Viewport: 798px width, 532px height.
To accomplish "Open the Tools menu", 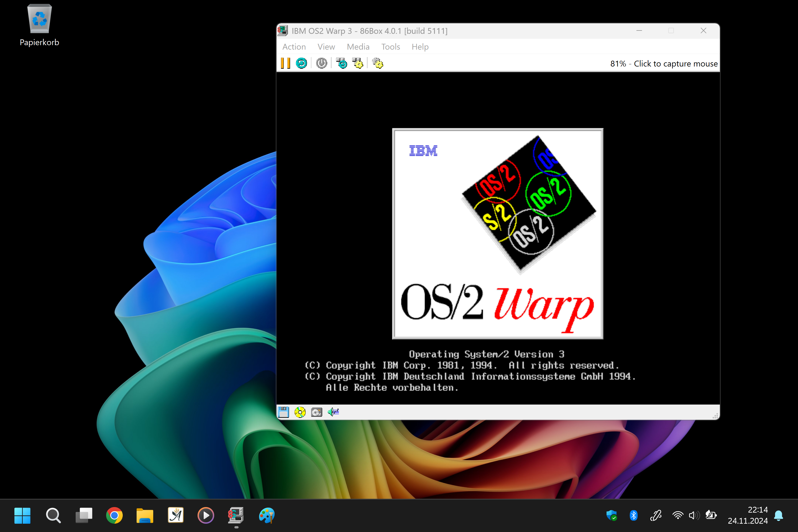I will coord(390,47).
